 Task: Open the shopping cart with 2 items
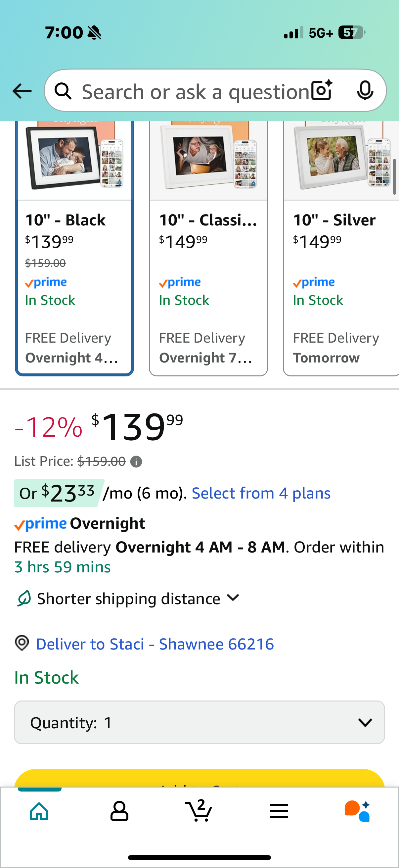point(199,810)
